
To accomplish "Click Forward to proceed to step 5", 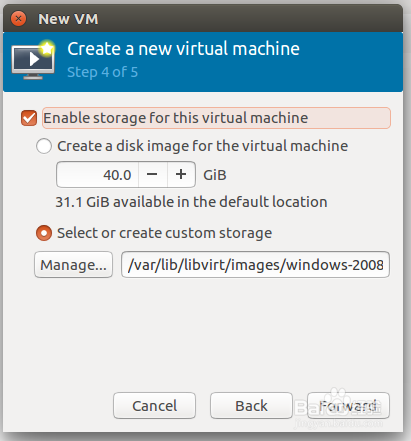I will point(348,406).
